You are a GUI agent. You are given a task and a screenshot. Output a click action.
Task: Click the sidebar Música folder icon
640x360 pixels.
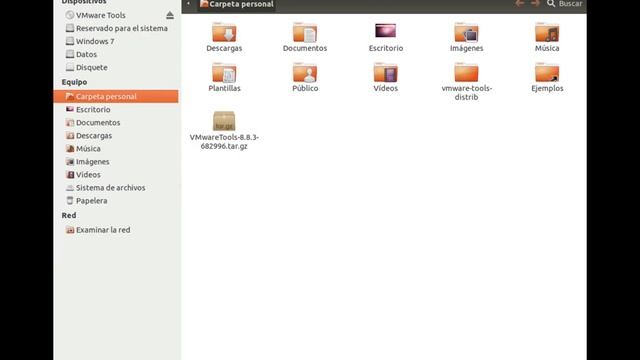point(70,149)
